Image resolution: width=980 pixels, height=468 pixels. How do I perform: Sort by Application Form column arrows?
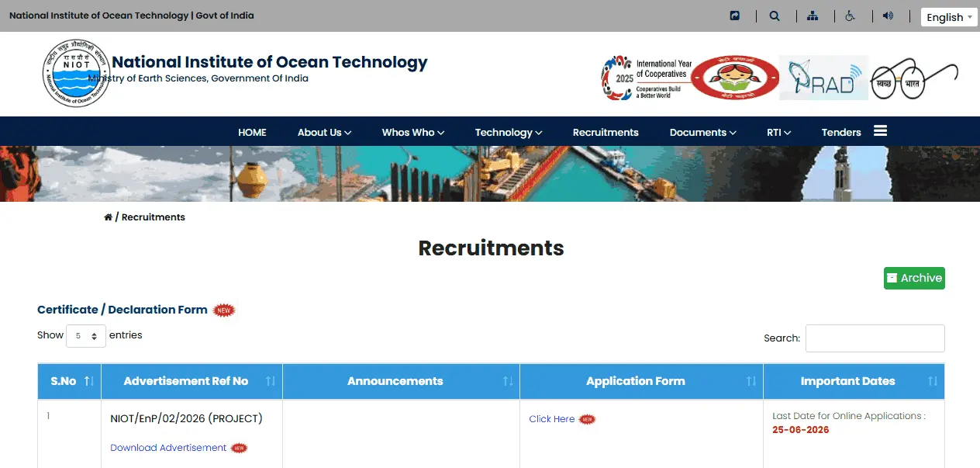pyautogui.click(x=751, y=381)
